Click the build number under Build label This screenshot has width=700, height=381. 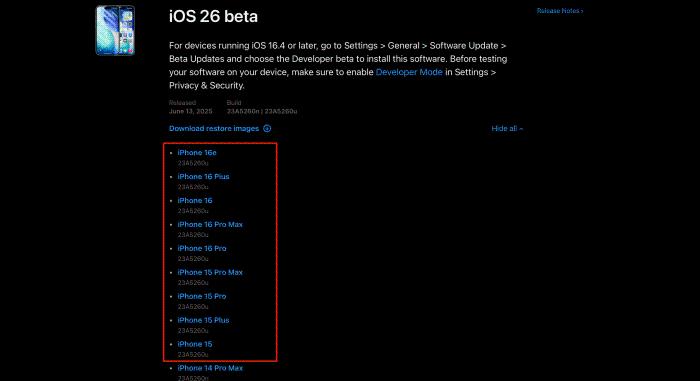tap(262, 111)
